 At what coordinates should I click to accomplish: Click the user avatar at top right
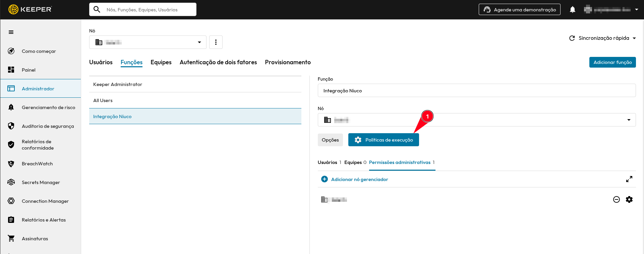pos(588,10)
